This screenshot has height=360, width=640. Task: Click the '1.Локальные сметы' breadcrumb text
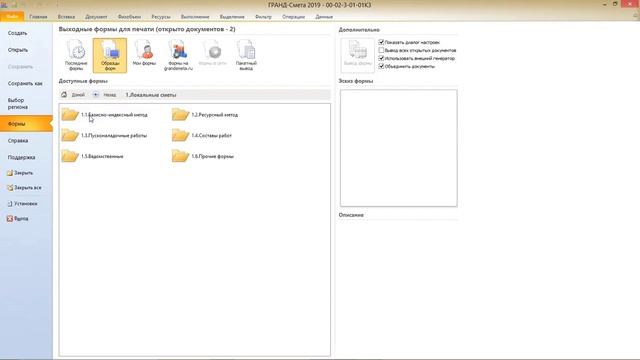pyautogui.click(x=151, y=95)
